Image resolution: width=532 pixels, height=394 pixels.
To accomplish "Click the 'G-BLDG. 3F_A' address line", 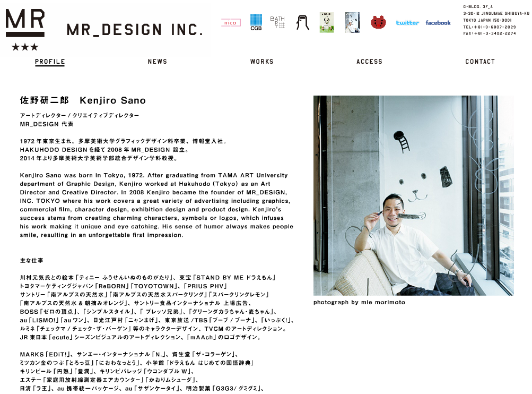I will tap(478, 7).
